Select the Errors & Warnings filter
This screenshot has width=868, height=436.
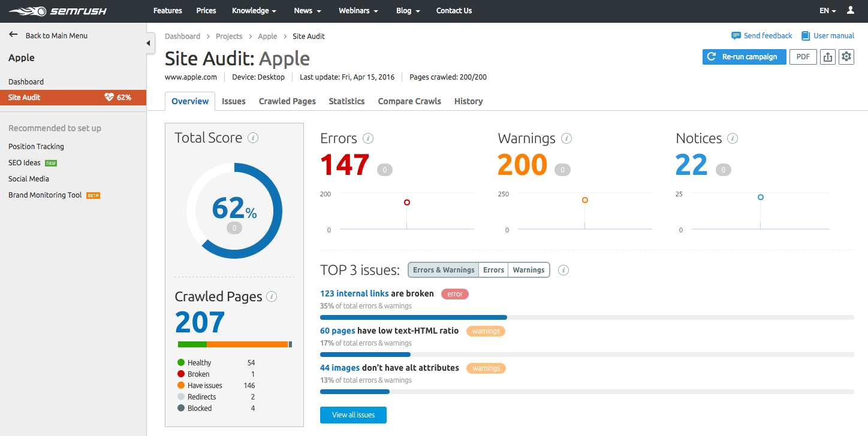pyautogui.click(x=444, y=270)
